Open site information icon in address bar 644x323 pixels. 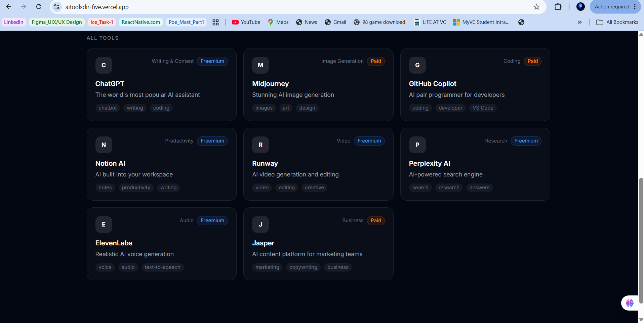pyautogui.click(x=57, y=7)
